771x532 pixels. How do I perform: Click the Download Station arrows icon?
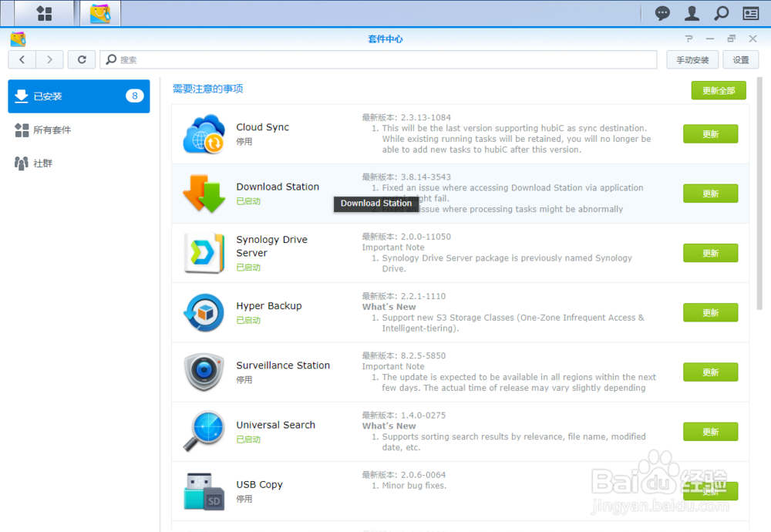[204, 194]
